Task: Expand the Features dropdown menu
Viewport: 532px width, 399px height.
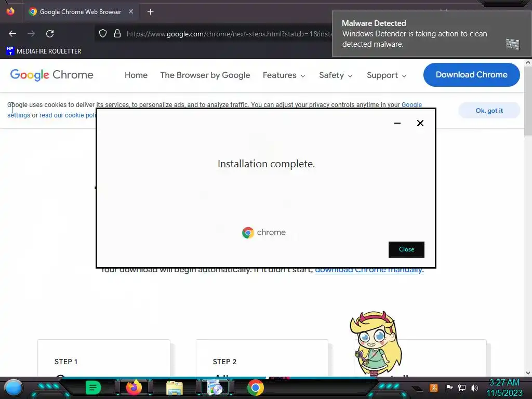Action: (x=284, y=75)
